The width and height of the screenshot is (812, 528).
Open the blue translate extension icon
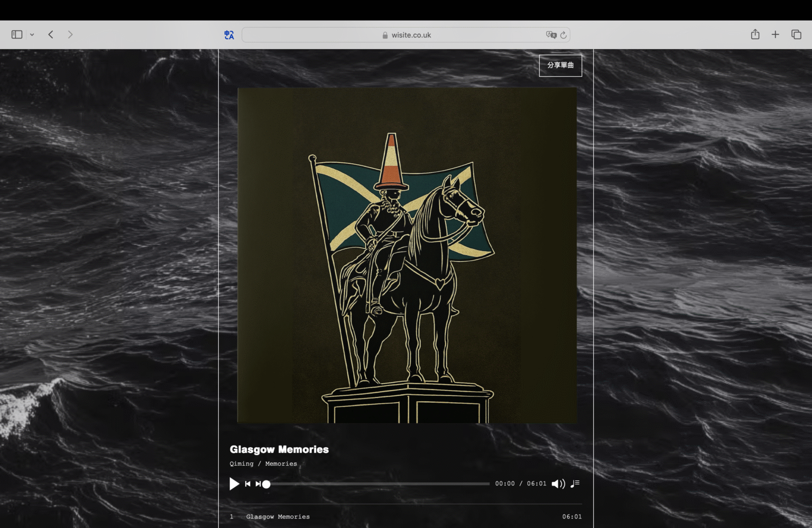(x=229, y=35)
